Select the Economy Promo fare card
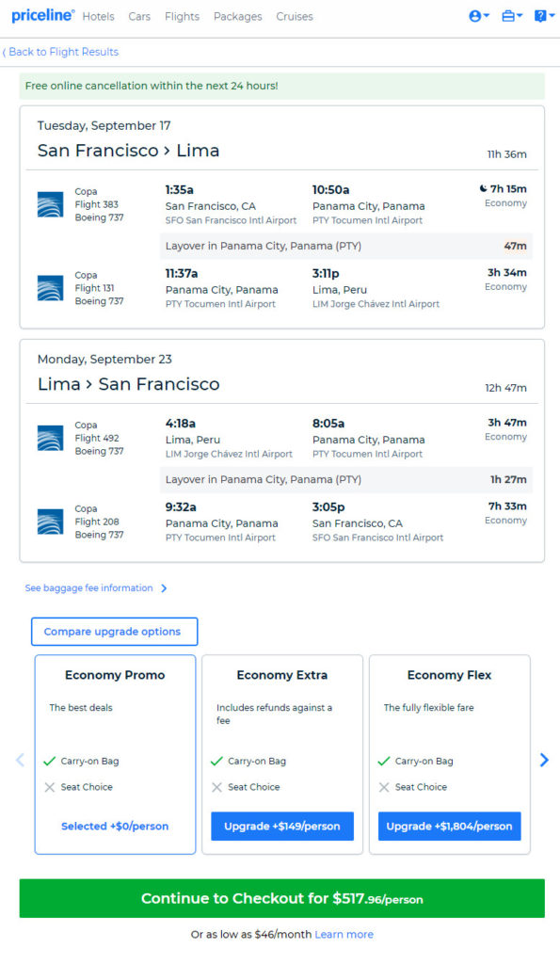Viewport: 560px width, 964px height. click(x=115, y=754)
